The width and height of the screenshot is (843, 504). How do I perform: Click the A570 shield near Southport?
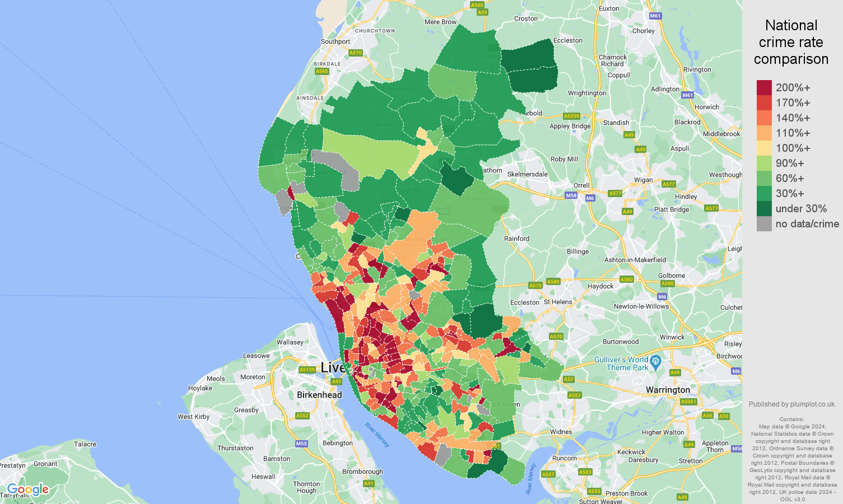(356, 53)
